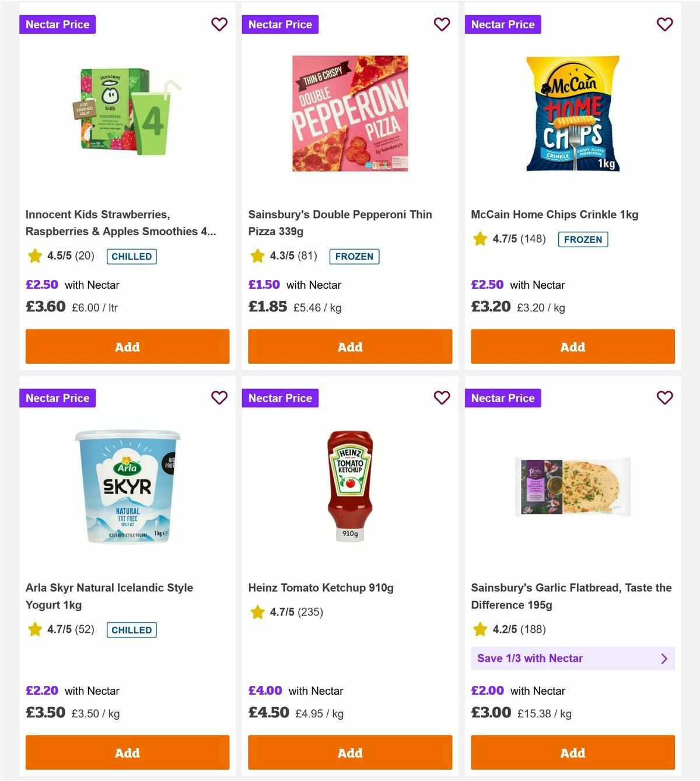The image size is (700, 781).
Task: Click the star icon beside Heinz Ketchup rating
Action: coord(257,612)
